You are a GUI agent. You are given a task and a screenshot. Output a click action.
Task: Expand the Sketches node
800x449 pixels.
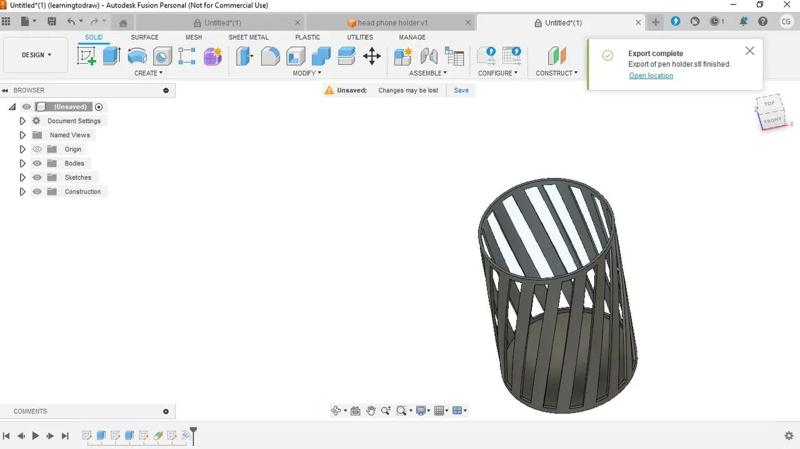22,178
